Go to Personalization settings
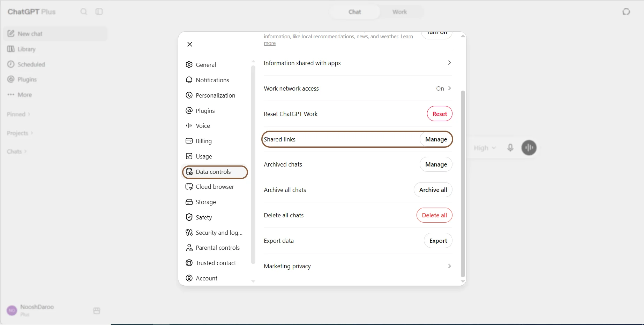The image size is (644, 325). coord(215,95)
